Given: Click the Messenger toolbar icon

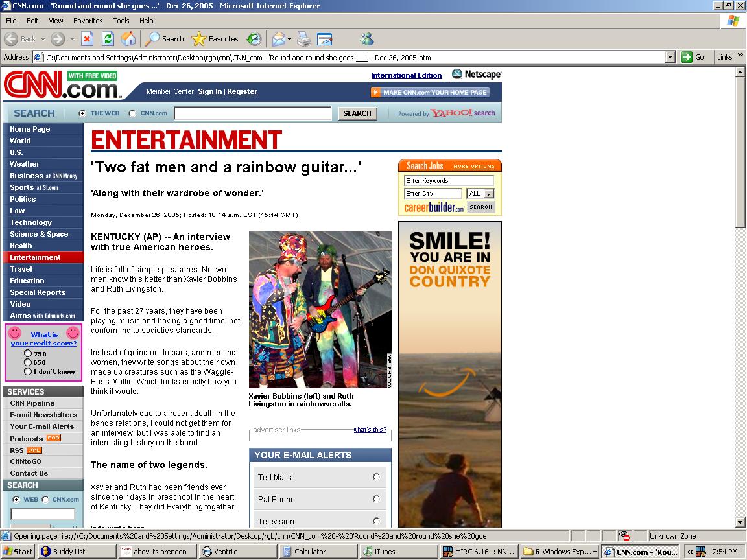Looking at the screenshot, I should tap(366, 39).
